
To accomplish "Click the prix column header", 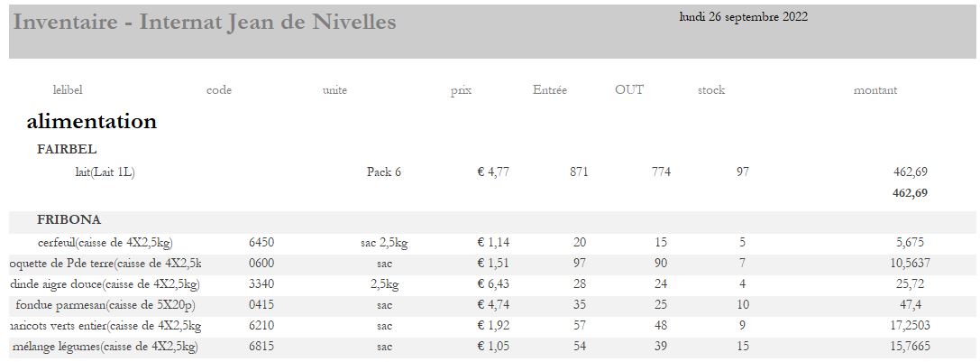I will pyautogui.click(x=462, y=90).
